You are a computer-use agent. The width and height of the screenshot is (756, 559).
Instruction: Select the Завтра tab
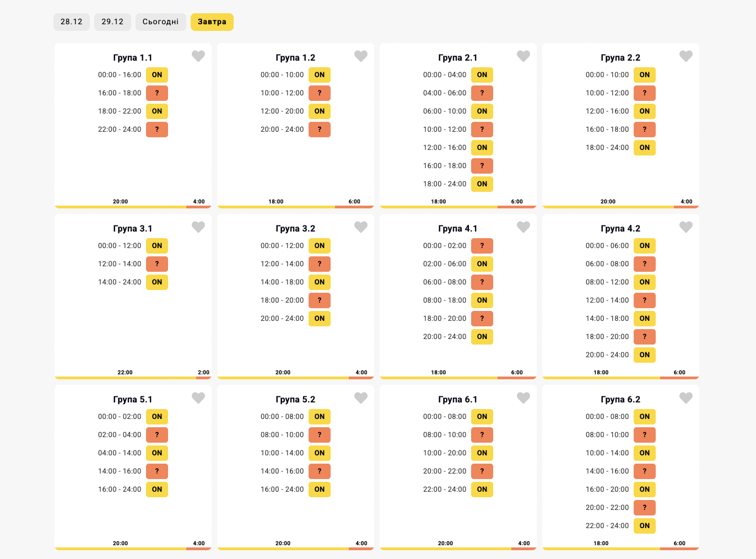click(212, 22)
